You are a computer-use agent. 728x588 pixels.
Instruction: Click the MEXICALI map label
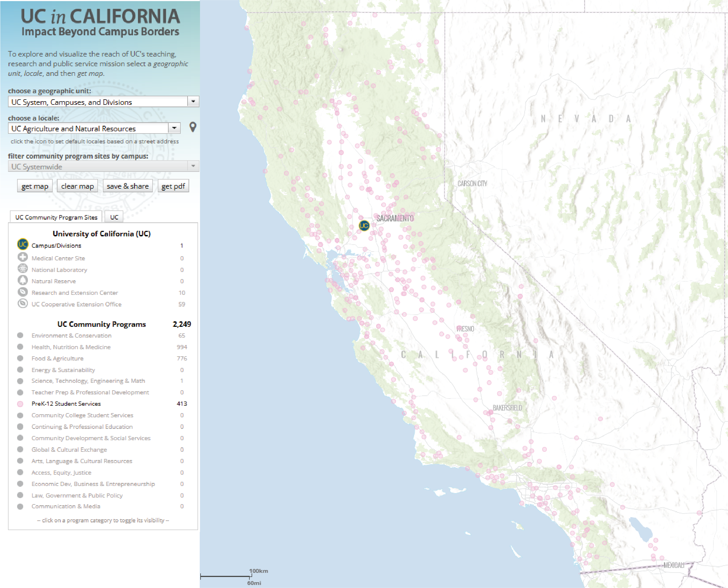pos(674,565)
